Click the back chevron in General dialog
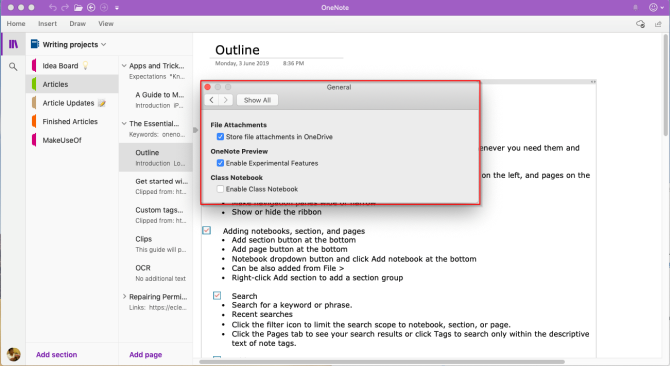670x366 pixels. 212,100
